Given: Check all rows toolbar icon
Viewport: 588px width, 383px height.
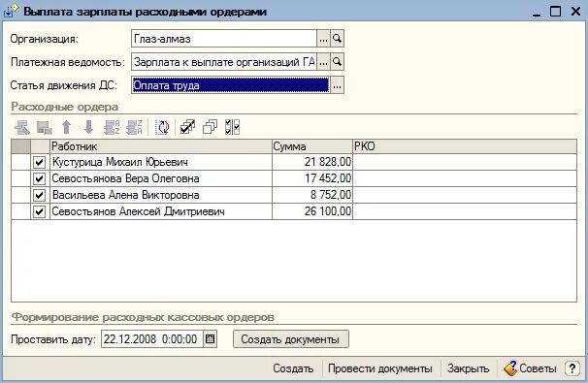Looking at the screenshot, I should tap(187, 127).
